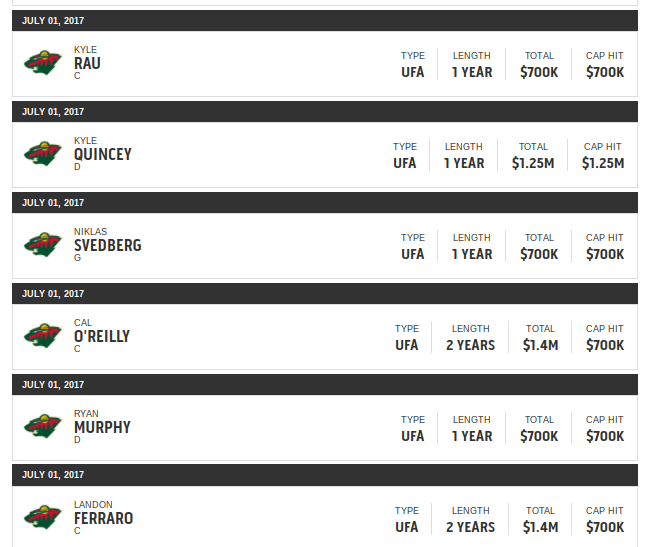
Task: Click O'Reilly's 2 YEARS contract length
Action: [x=471, y=345]
